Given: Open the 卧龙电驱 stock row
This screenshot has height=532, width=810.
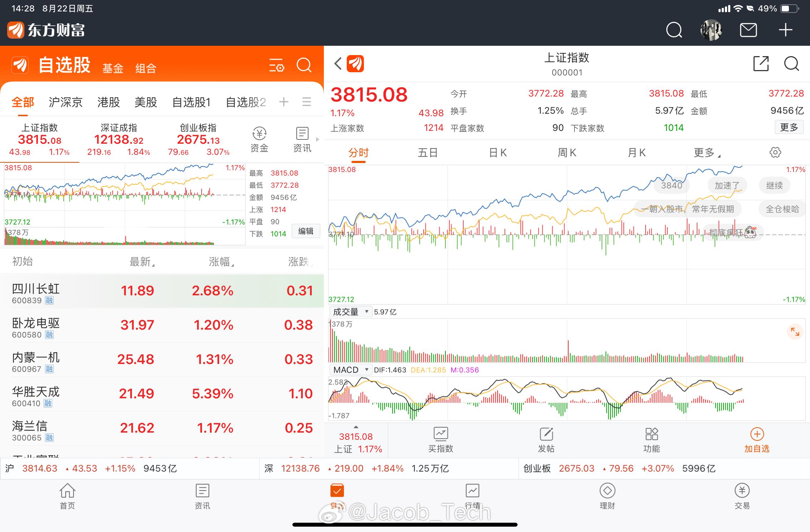Looking at the screenshot, I should (162, 325).
